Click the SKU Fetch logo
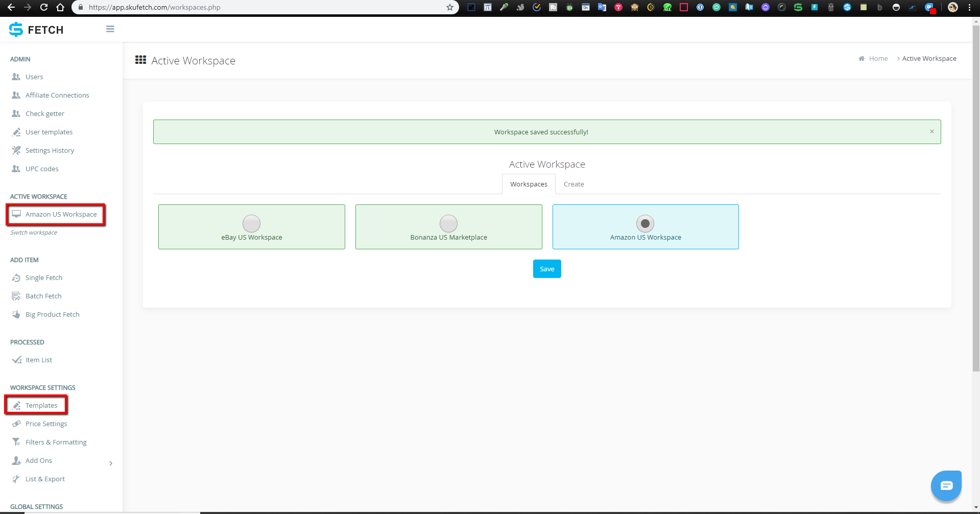Viewport: 980px width, 514px height. point(36,30)
